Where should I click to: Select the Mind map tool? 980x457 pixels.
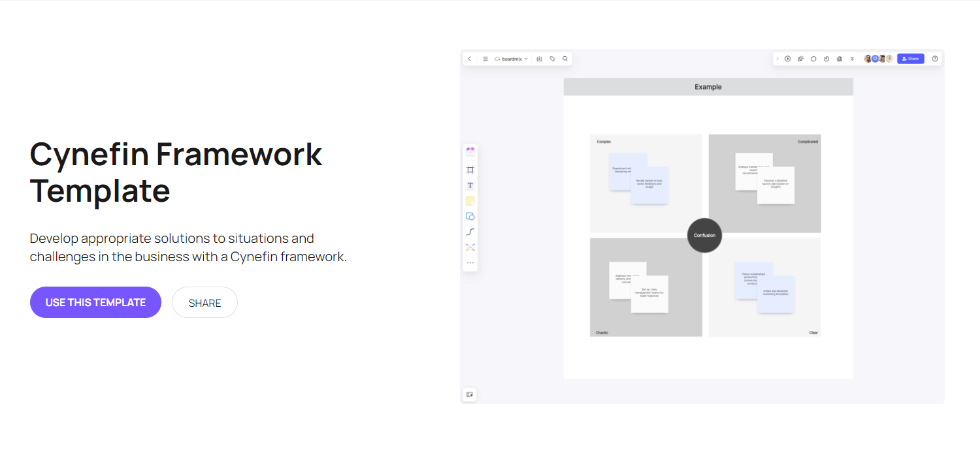coord(470,247)
